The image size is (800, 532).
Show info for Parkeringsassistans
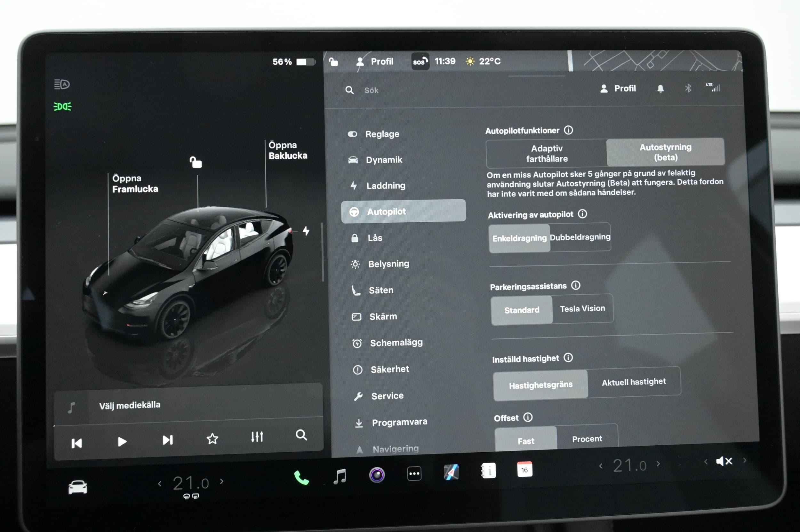coord(575,285)
